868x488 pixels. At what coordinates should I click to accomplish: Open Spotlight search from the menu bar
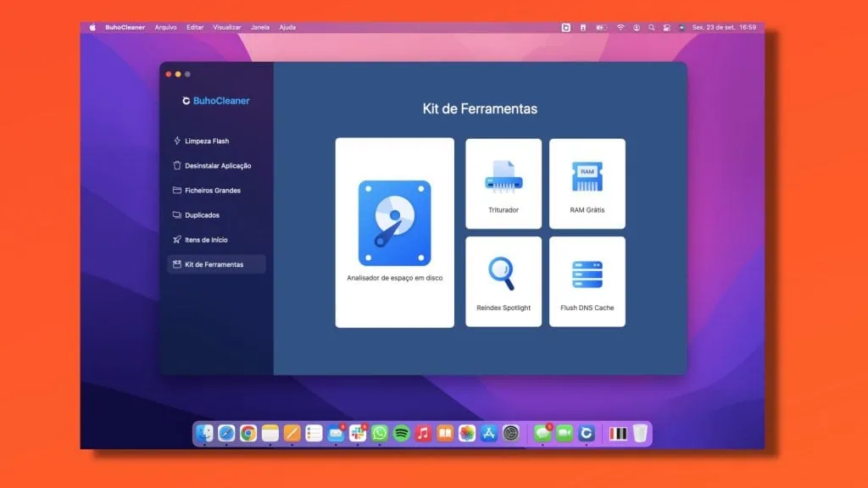coord(651,27)
